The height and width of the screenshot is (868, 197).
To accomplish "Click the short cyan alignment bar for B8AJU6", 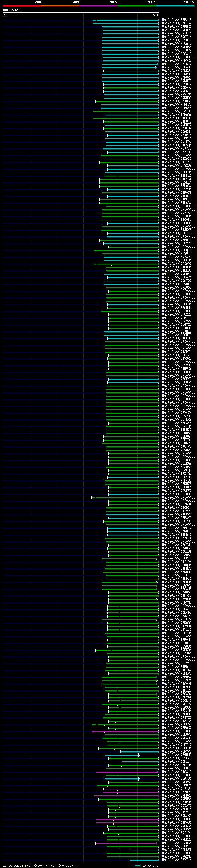I will (x=122, y=779).
